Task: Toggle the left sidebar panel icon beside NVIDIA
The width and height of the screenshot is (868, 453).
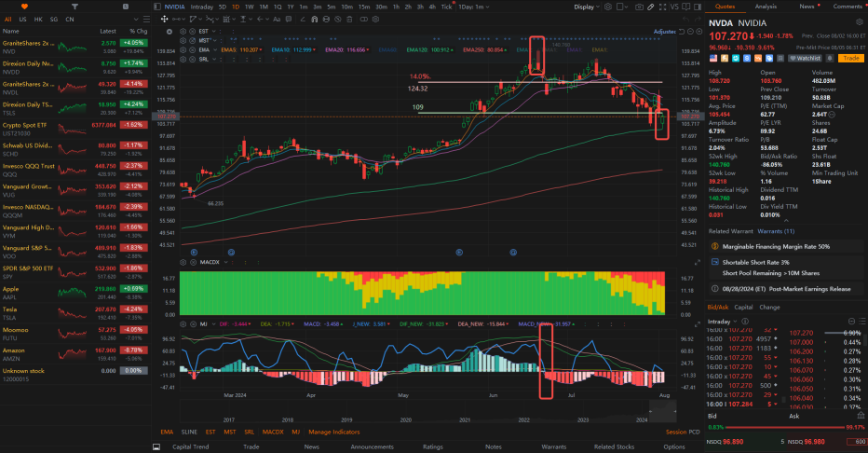Action: pyautogui.click(x=157, y=7)
